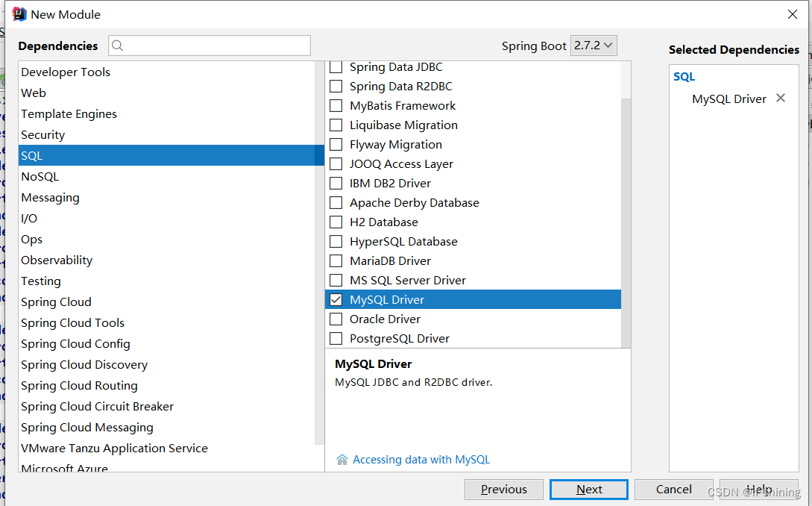This screenshot has height=506, width=812.
Task: Close the New Module dialog
Action: tap(793, 14)
